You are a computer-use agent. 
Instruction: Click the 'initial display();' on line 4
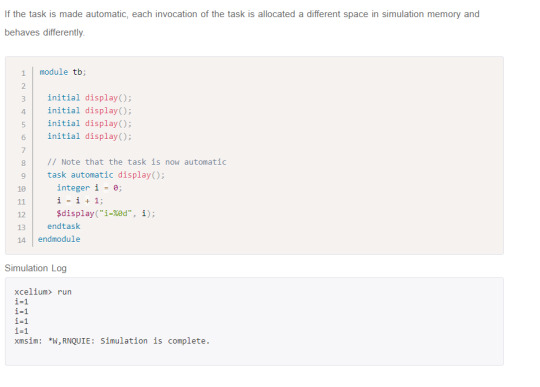tap(90, 111)
